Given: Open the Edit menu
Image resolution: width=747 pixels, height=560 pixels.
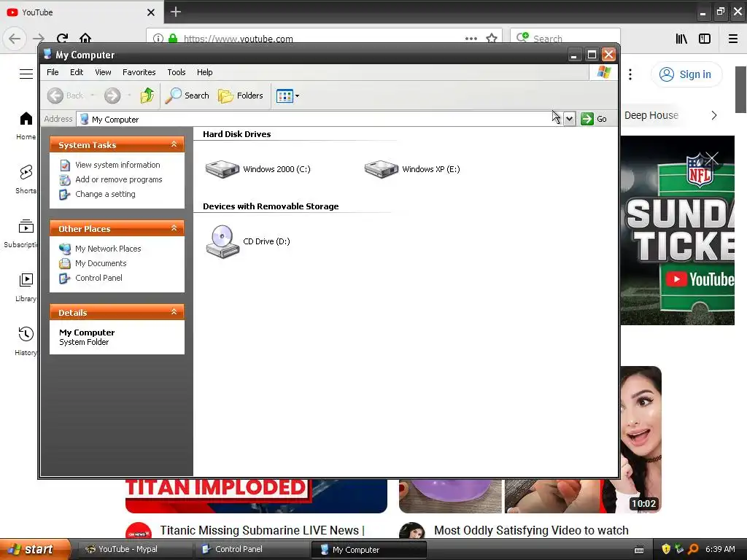Looking at the screenshot, I should point(76,72).
